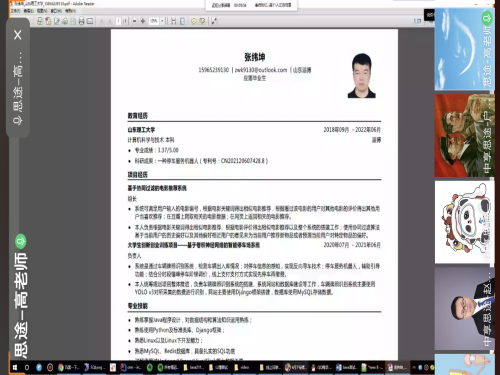
Task: Close the 思途-高 overlay panel with X
Action: (18, 35)
